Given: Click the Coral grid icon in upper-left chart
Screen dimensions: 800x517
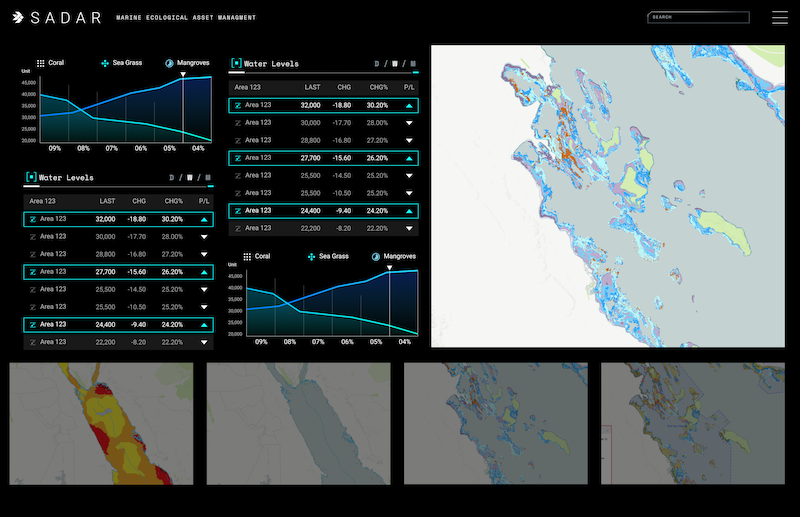Looking at the screenshot, I should tap(41, 63).
